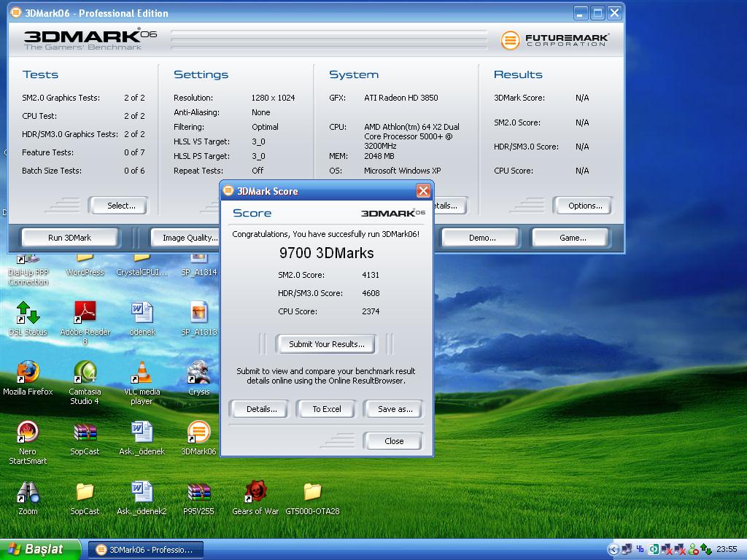The image size is (747, 560).
Task: Click resolution value 1280 x 1024
Action: pyautogui.click(x=273, y=98)
